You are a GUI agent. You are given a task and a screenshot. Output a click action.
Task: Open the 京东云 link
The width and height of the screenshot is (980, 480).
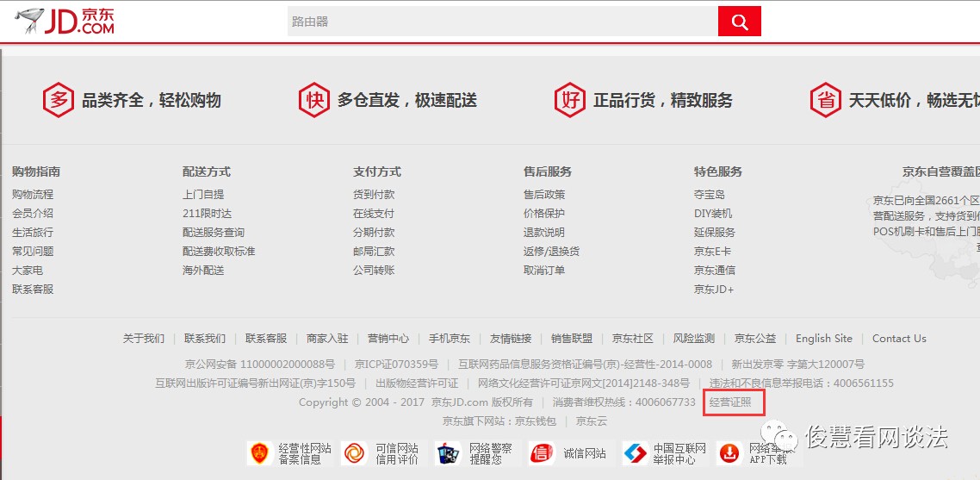(x=592, y=421)
